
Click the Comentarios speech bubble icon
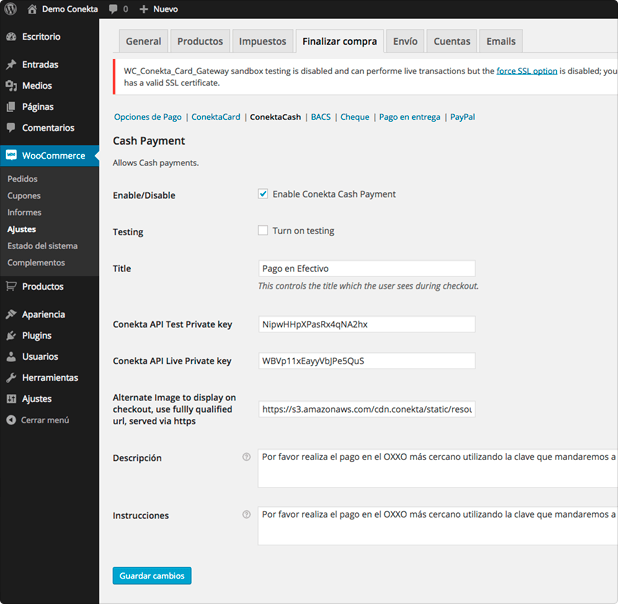(x=11, y=128)
